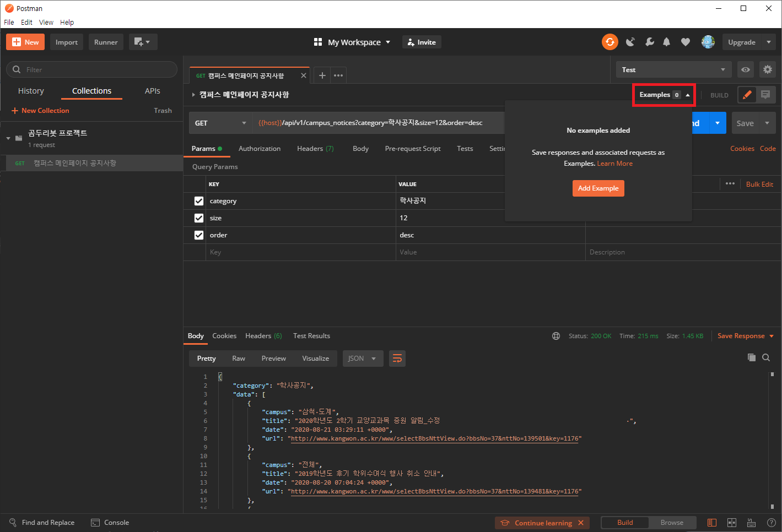Click the Invite button
This screenshot has height=532, width=782.
pos(422,42)
